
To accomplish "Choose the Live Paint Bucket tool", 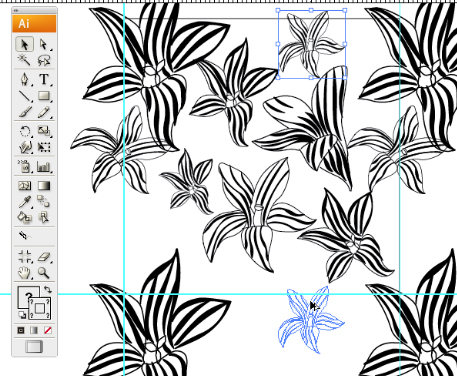I will point(25,217).
